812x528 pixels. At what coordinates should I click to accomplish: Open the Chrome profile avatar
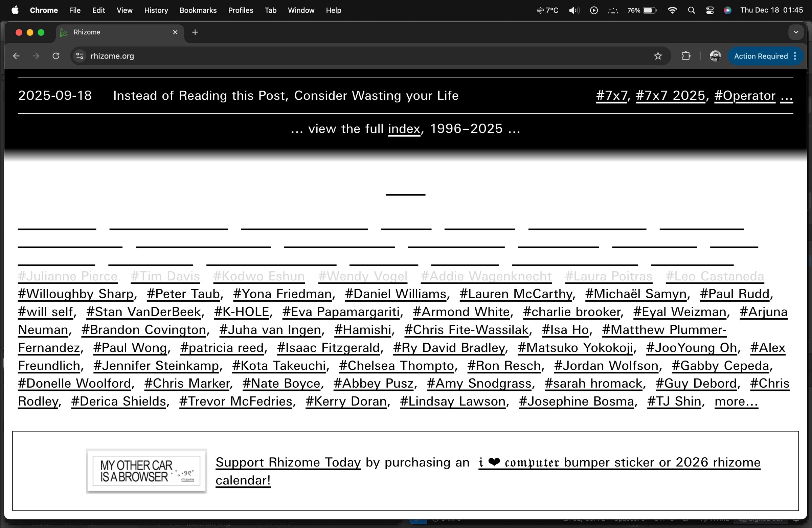715,56
